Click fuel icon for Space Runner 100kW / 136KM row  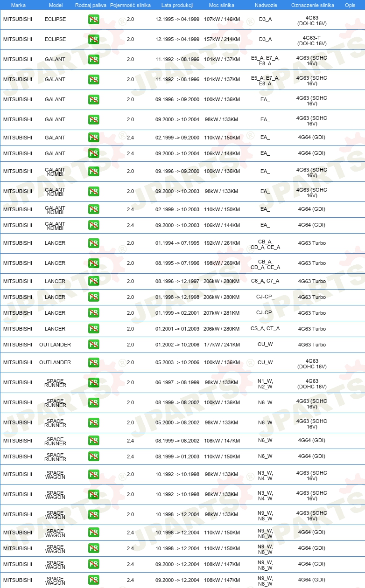tap(93, 402)
